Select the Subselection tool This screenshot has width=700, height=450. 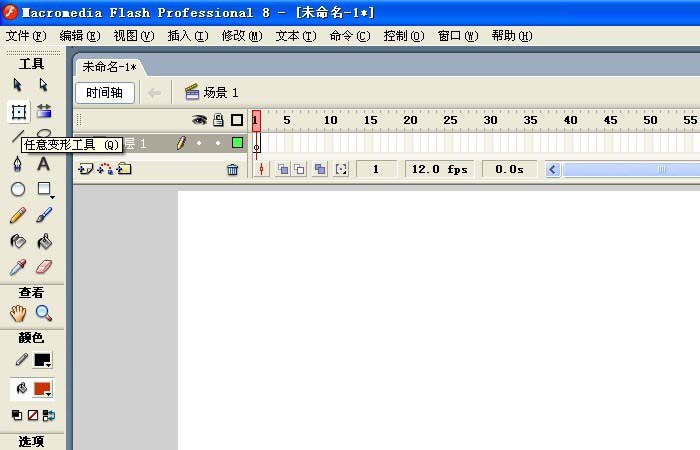tap(43, 85)
